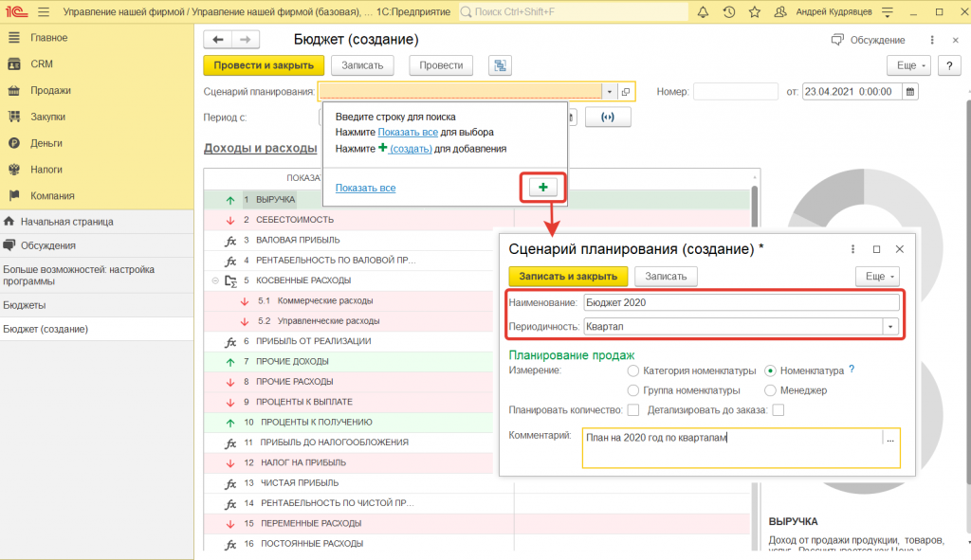Enable the Планировать количество checkbox
This screenshot has width=971, height=560.
632,409
